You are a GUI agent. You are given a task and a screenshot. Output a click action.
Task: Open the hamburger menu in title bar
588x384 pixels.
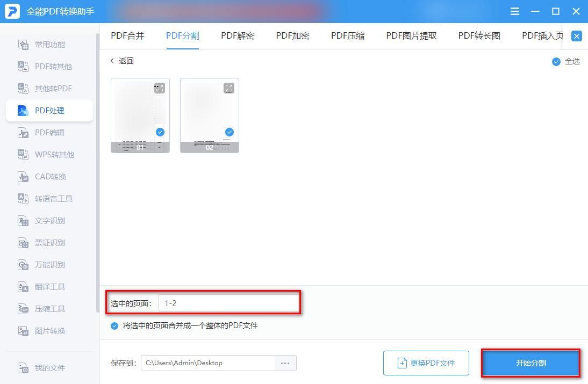click(x=515, y=11)
